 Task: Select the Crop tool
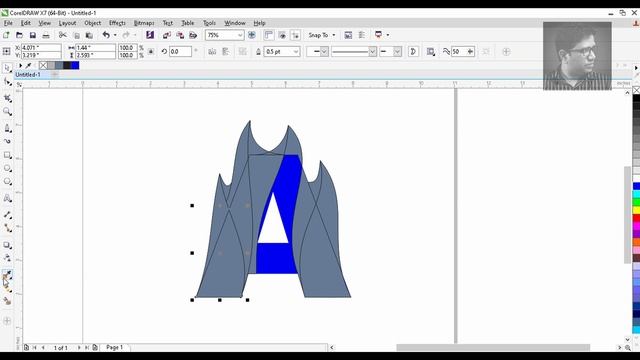click(x=7, y=98)
